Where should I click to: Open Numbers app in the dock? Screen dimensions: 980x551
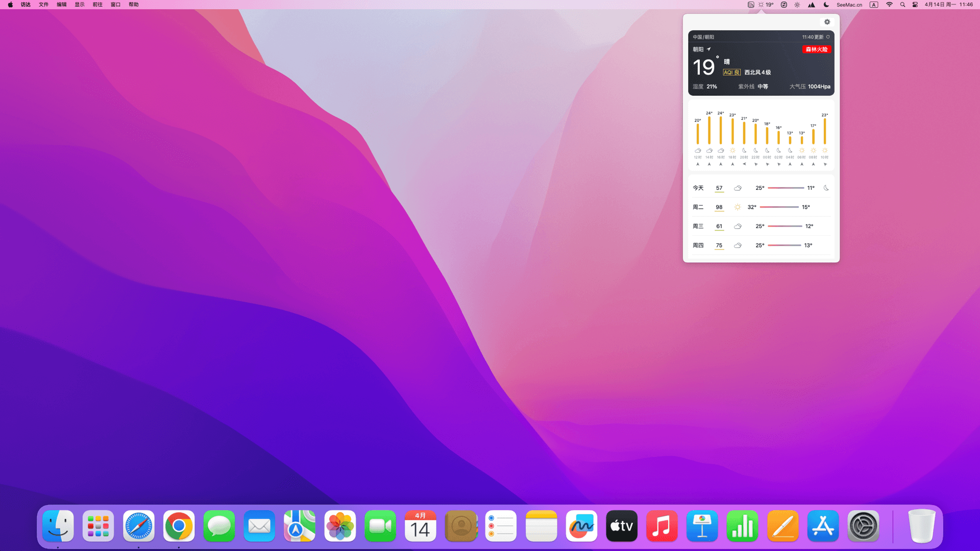(742, 526)
